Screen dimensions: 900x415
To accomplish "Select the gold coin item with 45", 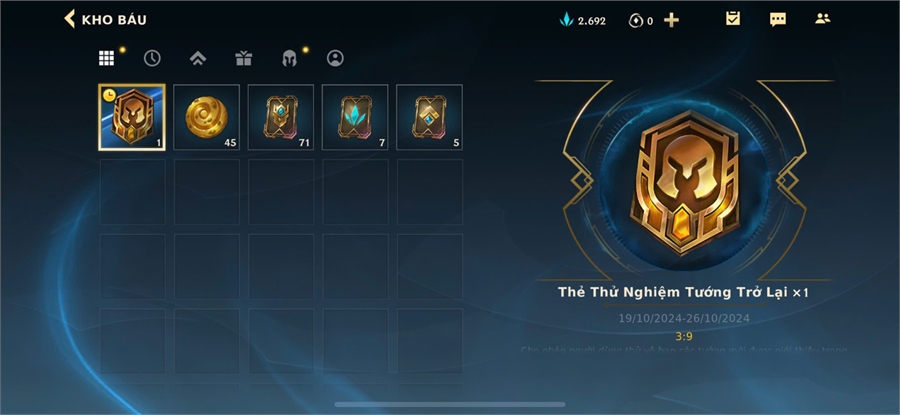I will point(207,117).
